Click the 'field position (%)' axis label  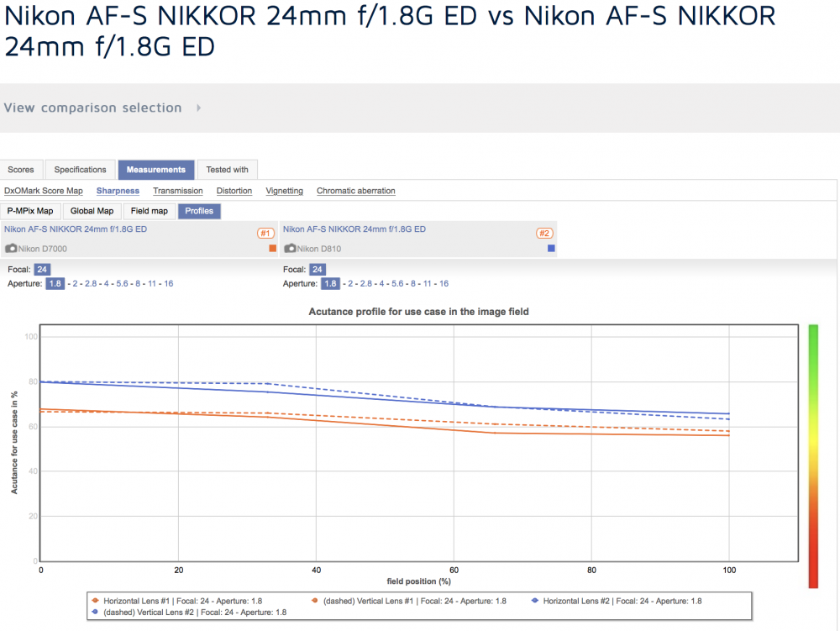419,581
